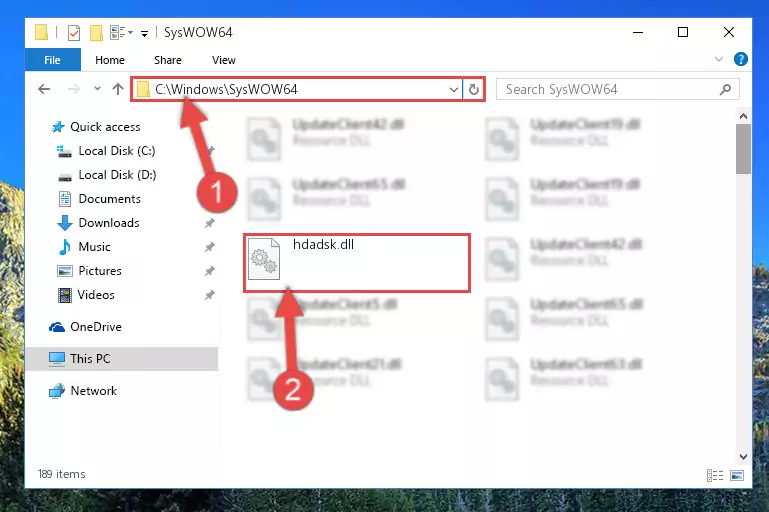Image resolution: width=769 pixels, height=512 pixels.
Task: Open the blue Help icon
Action: tap(741, 59)
